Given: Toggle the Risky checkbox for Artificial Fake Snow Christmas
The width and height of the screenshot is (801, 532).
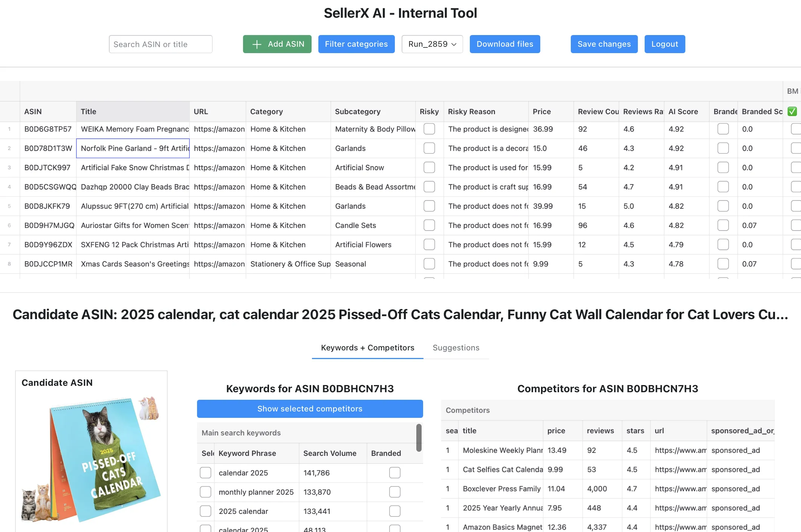Looking at the screenshot, I should [x=429, y=167].
